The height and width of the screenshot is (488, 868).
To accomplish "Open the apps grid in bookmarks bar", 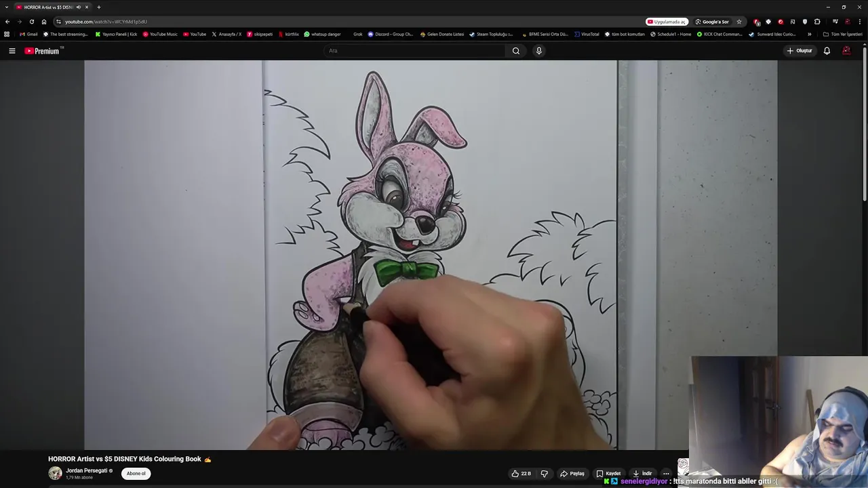I will click(7, 34).
